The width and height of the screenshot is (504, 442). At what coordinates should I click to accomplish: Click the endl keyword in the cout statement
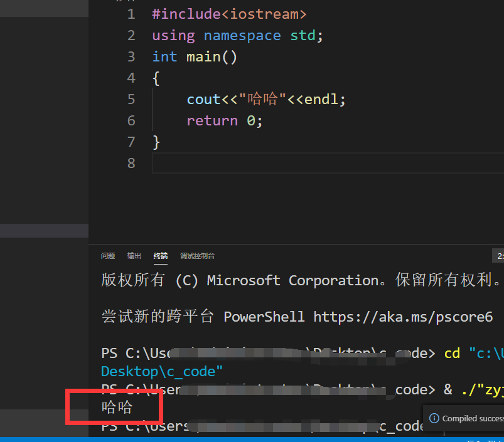click(323, 99)
